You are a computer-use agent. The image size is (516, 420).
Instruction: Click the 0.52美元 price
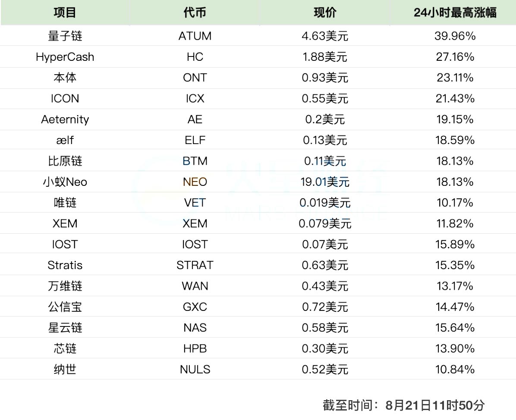[325, 370]
